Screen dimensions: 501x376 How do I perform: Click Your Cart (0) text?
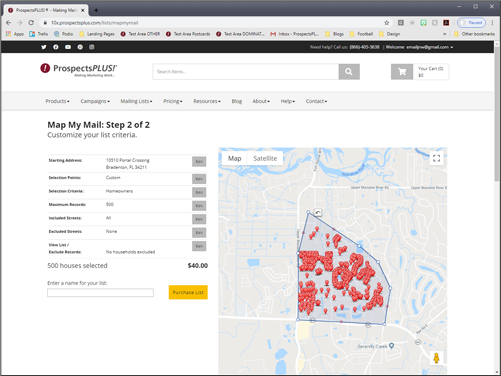431,68
